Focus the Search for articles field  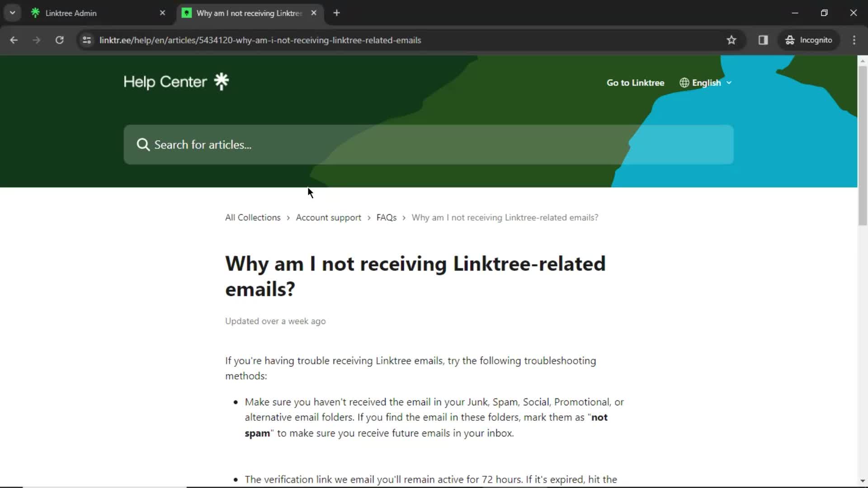click(x=429, y=145)
